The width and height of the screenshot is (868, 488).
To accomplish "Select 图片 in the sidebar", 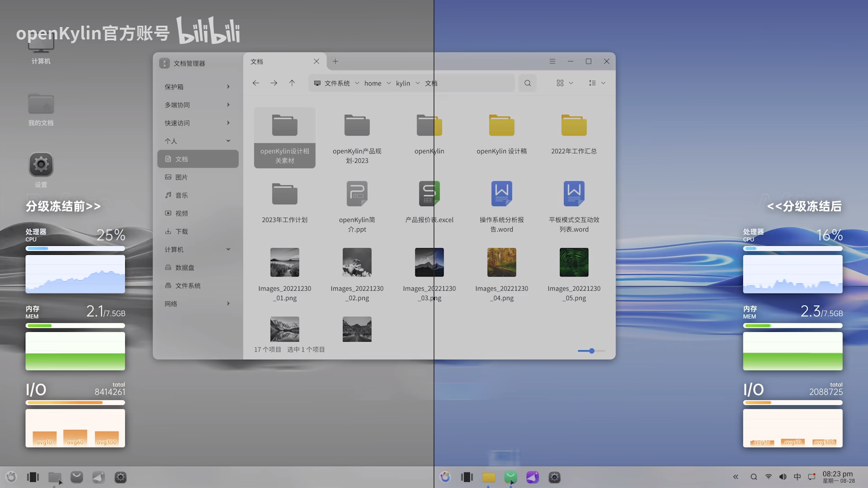I will 182,177.
